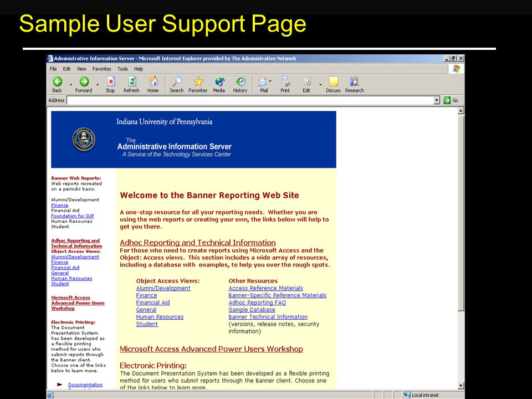Click the IE page icon in title bar
Image resolution: width=532 pixels, height=399 pixels.
click(x=50, y=58)
